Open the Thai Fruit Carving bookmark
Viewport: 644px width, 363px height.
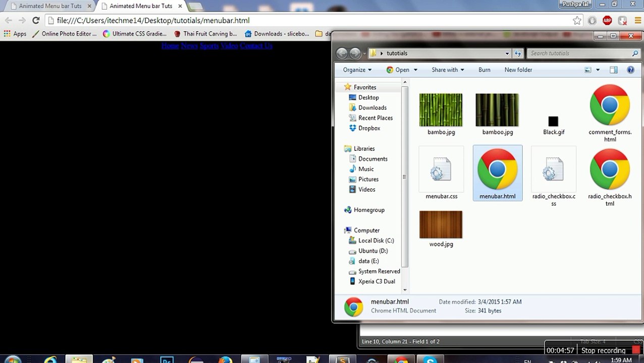[x=205, y=34]
